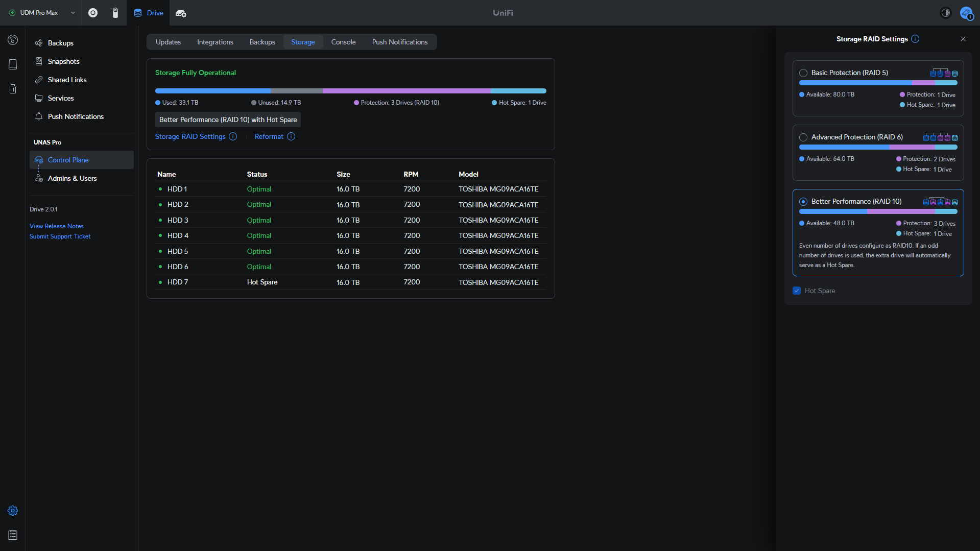This screenshot has width=980, height=551.
Task: Switch to the Integrations tab
Action: (x=215, y=42)
